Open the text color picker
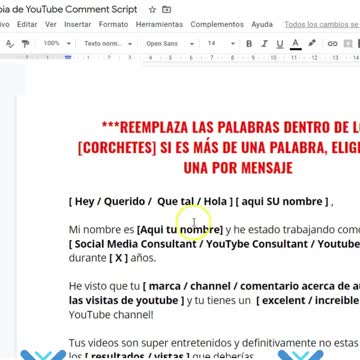This screenshot has width=360, height=360. [295, 44]
